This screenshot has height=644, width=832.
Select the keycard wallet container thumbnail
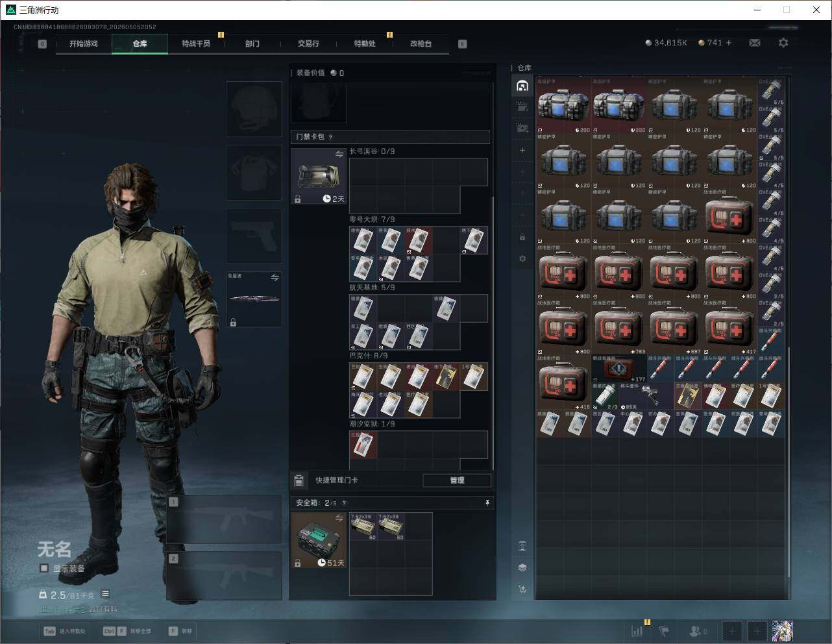point(319,176)
